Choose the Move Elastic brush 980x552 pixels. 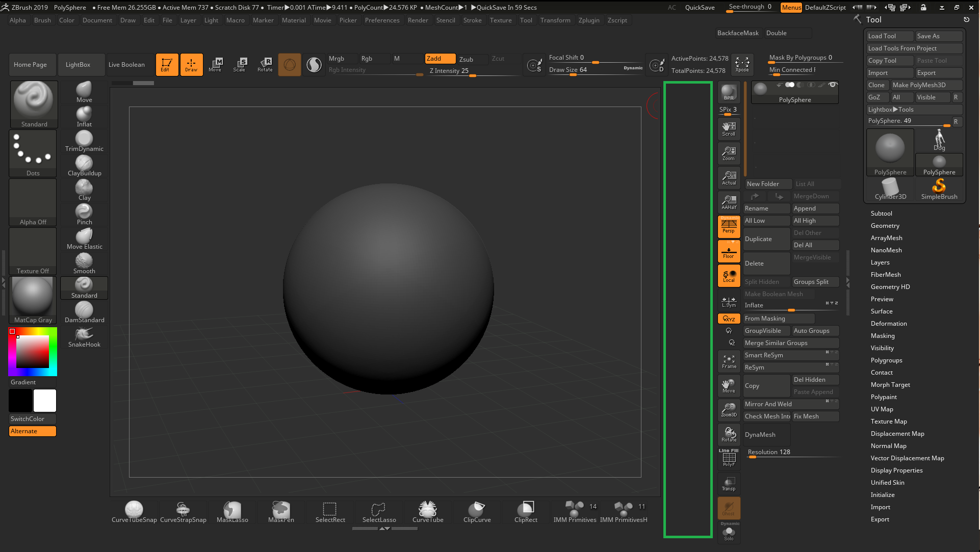point(84,239)
